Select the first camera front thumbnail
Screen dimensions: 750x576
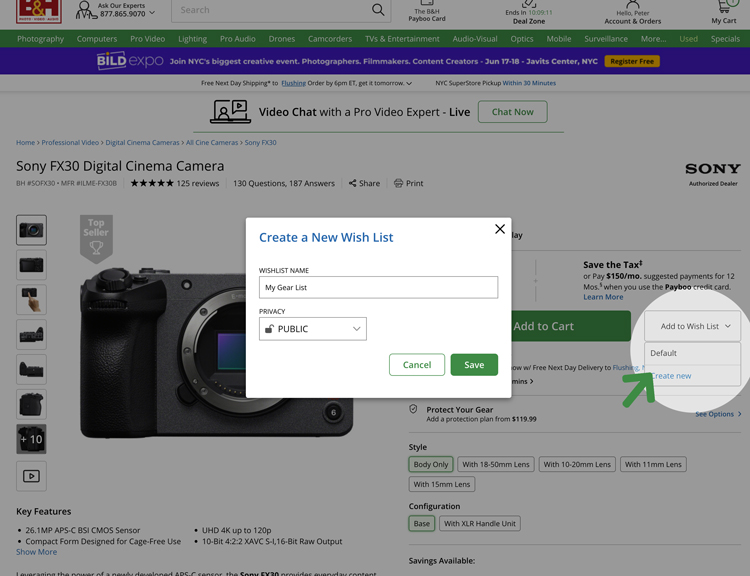tap(31, 230)
